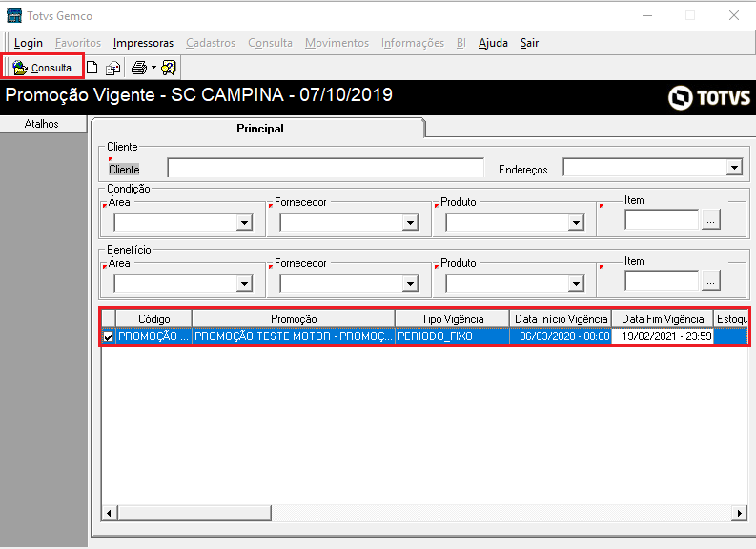Click the help question mark icon
Image resolution: width=756 pixels, height=549 pixels.
[x=169, y=68]
